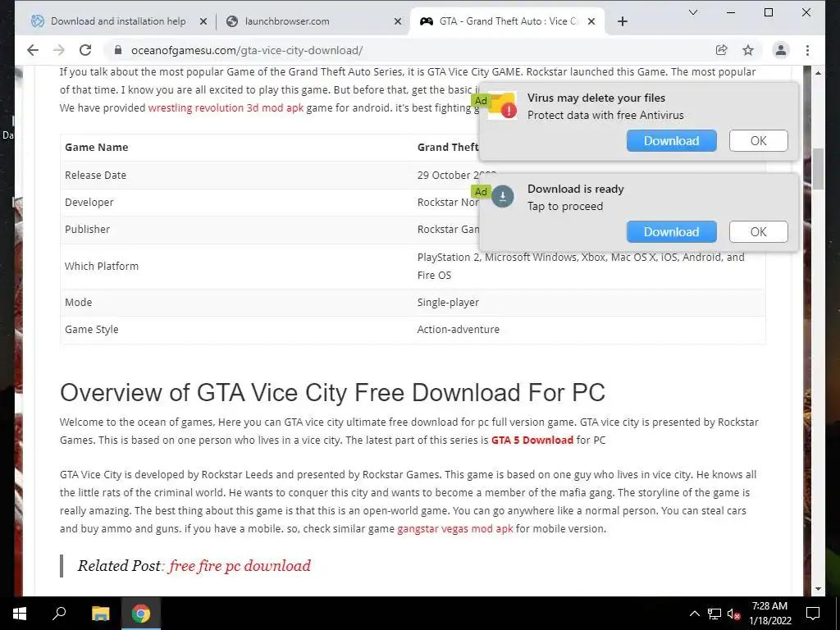Screen dimensions: 840x630
Task: Open the GTA 5 Download link
Action: [x=532, y=441]
